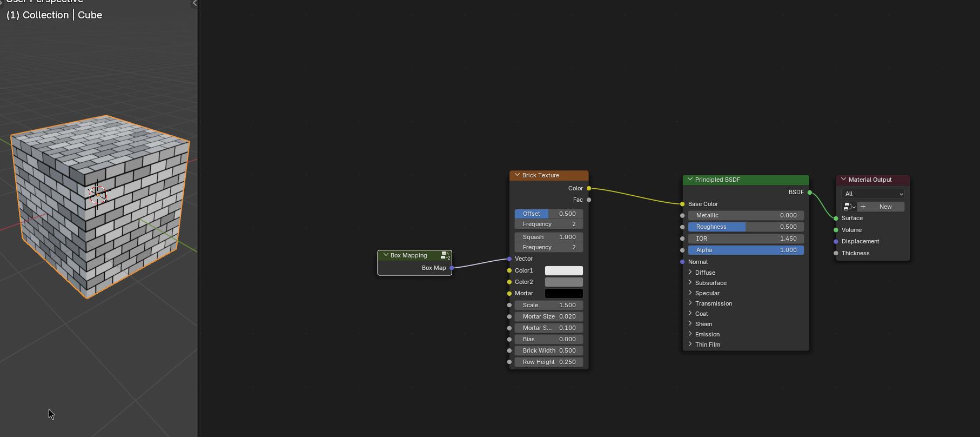This screenshot has width=980, height=437.
Task: Click the Thickness input socket
Action: [836, 253]
